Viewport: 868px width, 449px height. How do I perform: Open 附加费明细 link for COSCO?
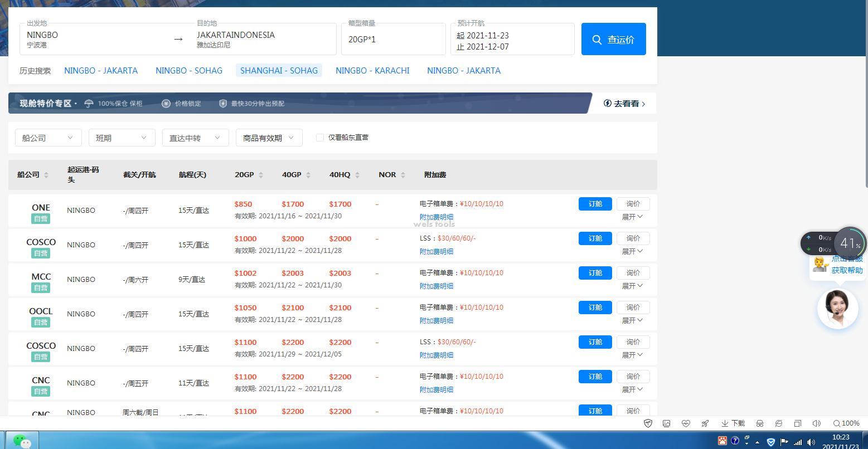click(437, 251)
